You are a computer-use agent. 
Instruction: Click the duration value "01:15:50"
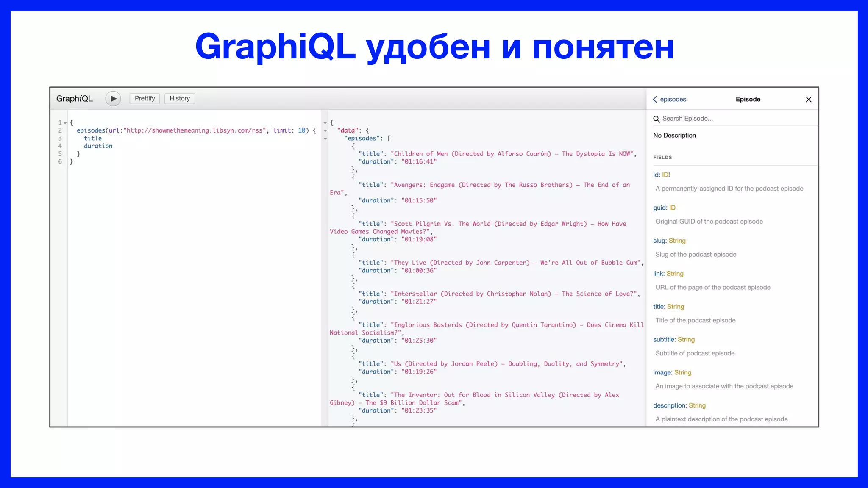(x=419, y=201)
